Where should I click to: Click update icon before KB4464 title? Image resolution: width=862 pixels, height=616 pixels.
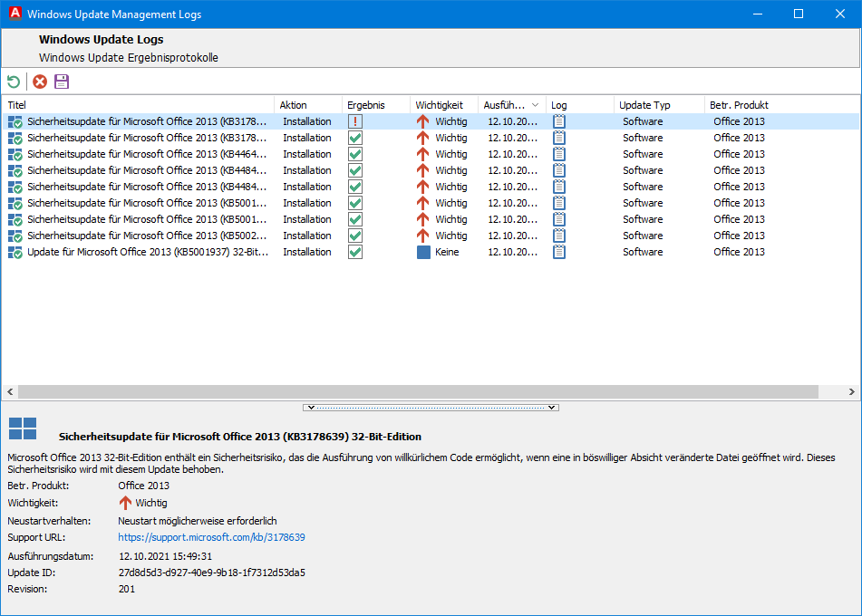click(x=15, y=154)
